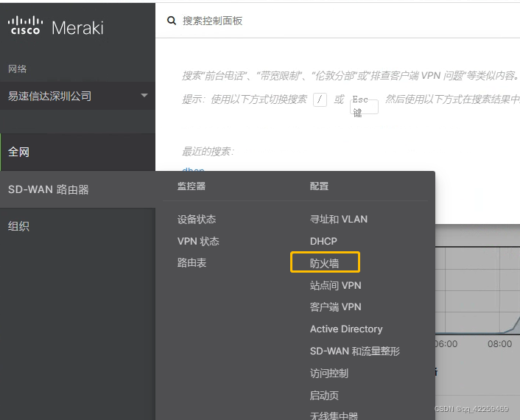Select 全网 in the sidebar
The height and width of the screenshot is (420, 520).
(77, 152)
